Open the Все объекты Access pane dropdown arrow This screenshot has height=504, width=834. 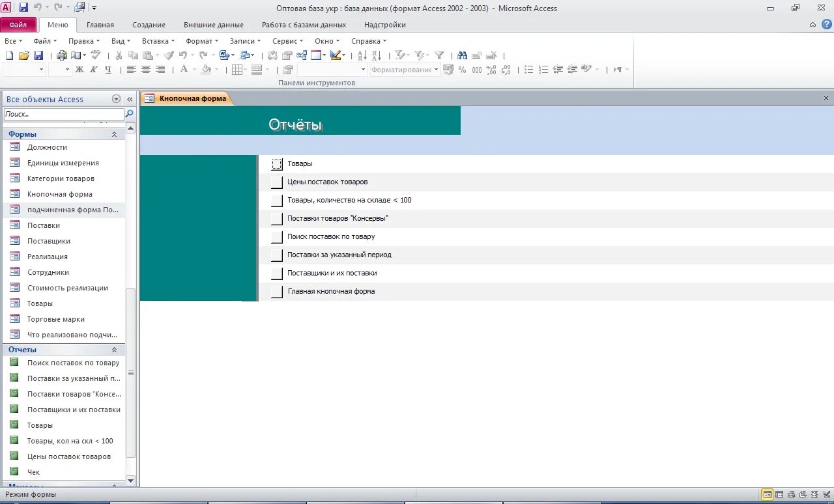click(x=116, y=99)
